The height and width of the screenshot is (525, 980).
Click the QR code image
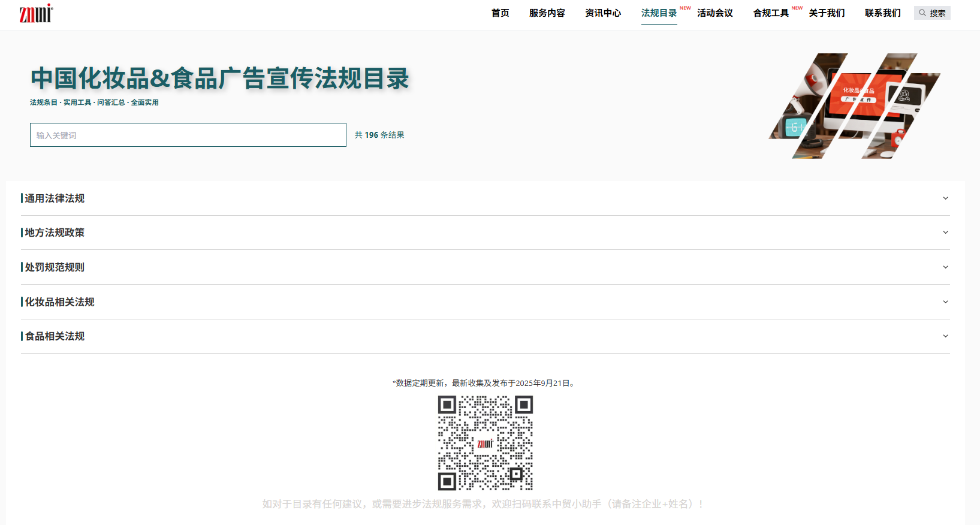[x=486, y=443]
